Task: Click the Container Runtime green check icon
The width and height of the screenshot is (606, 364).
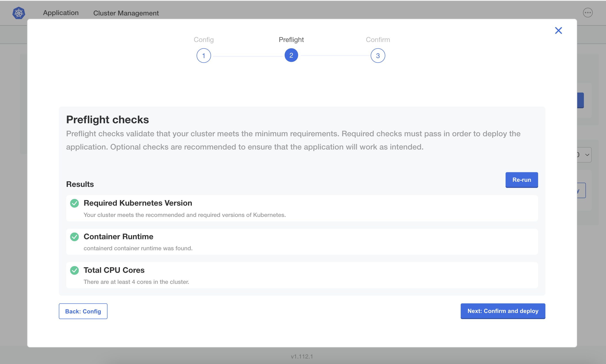Action: [x=74, y=237]
